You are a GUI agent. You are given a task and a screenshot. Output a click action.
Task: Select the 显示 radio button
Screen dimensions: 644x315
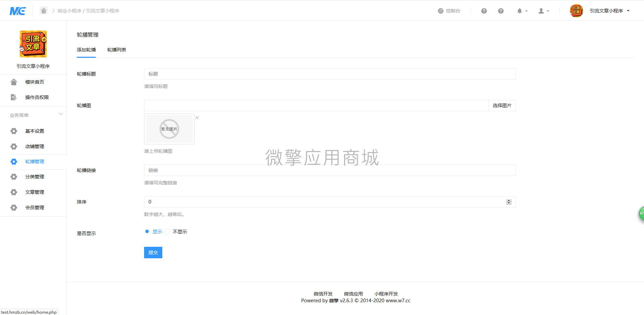(x=147, y=231)
